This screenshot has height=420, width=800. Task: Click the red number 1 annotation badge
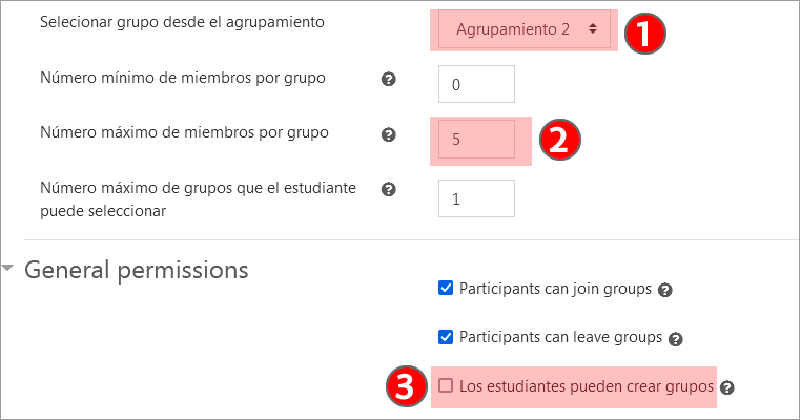tap(645, 32)
